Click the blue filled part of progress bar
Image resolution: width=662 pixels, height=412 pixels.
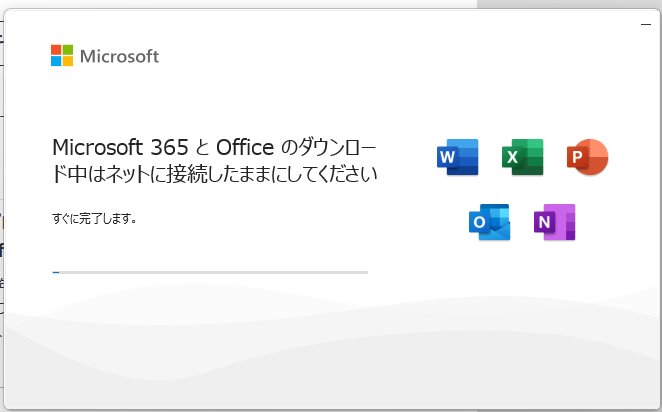pyautogui.click(x=56, y=272)
